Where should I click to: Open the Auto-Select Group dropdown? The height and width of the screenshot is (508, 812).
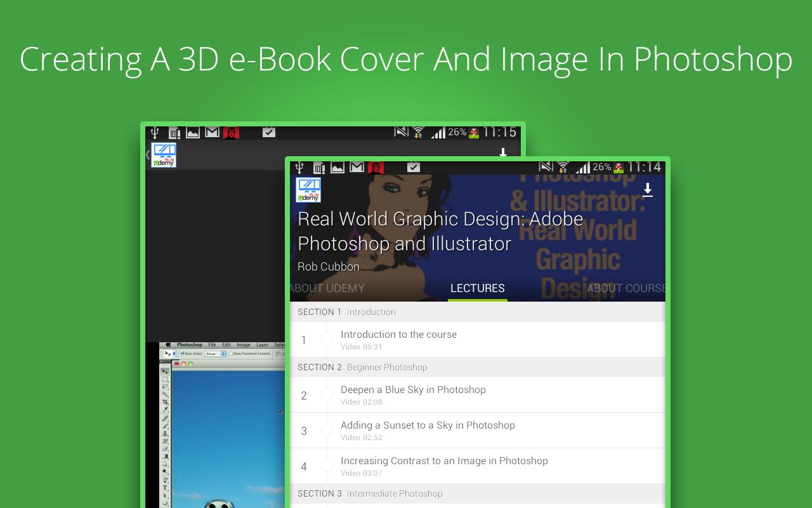pos(215,354)
